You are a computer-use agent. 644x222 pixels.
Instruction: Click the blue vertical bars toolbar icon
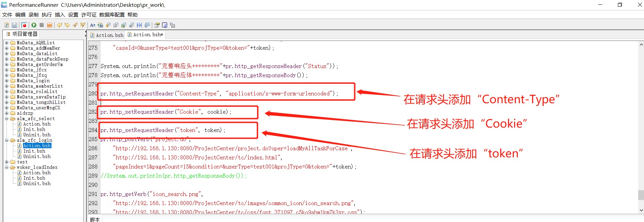(139, 25)
